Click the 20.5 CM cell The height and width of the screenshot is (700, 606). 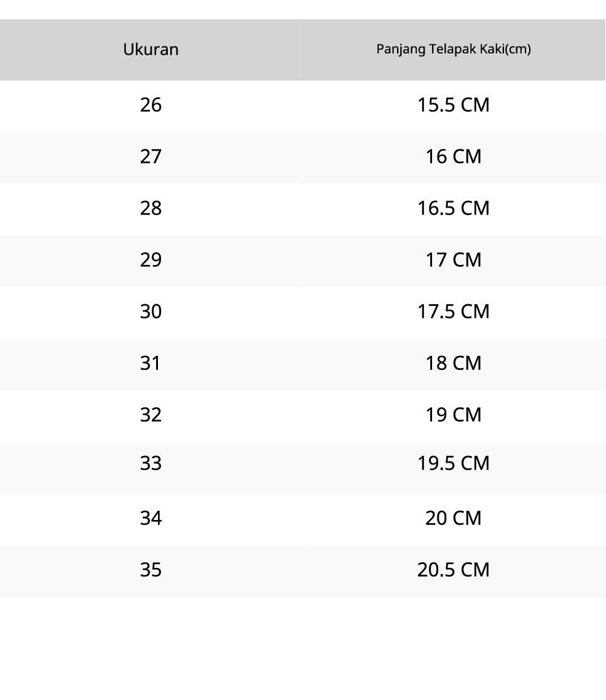tap(454, 570)
